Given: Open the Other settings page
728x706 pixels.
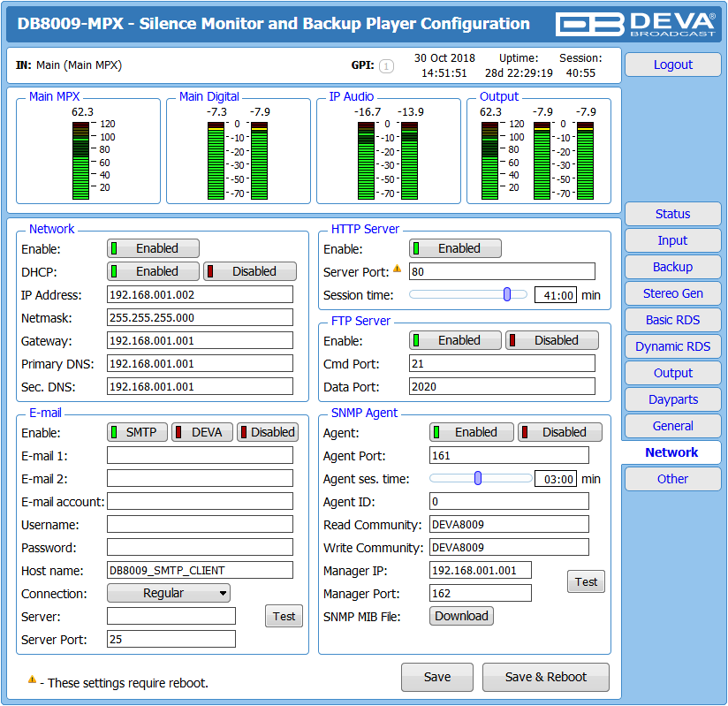Looking at the screenshot, I should 672,479.
